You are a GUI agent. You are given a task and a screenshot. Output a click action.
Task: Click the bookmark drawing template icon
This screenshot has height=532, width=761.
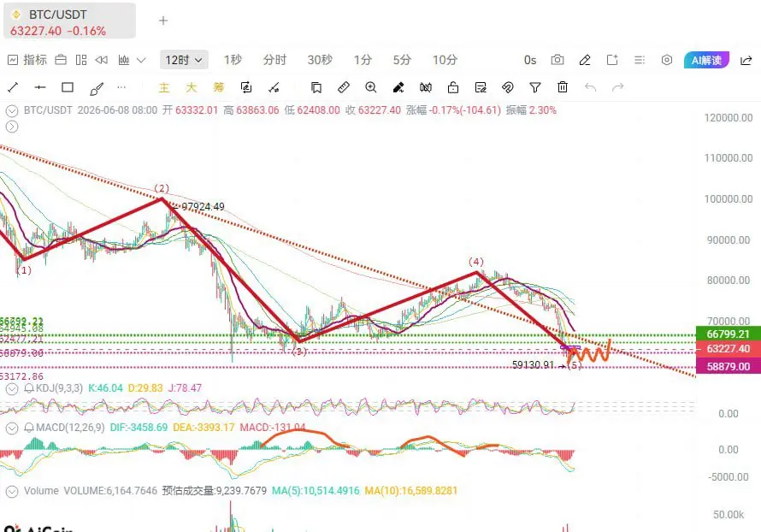pyautogui.click(x=316, y=87)
